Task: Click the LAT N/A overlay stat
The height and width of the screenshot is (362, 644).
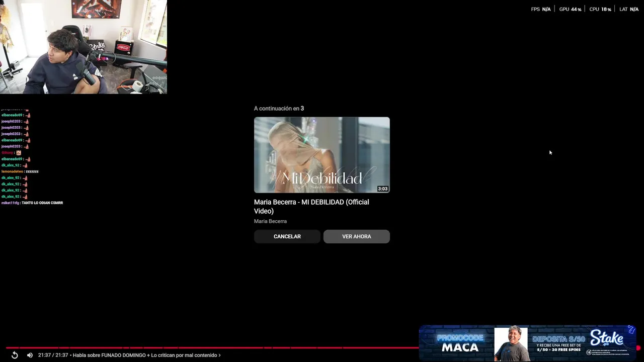Action: (629, 9)
